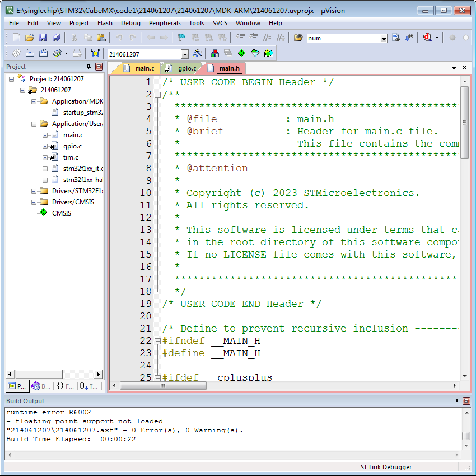Viewport: 476px width, 476px height.
Task: Open the File menu
Action: point(13,23)
